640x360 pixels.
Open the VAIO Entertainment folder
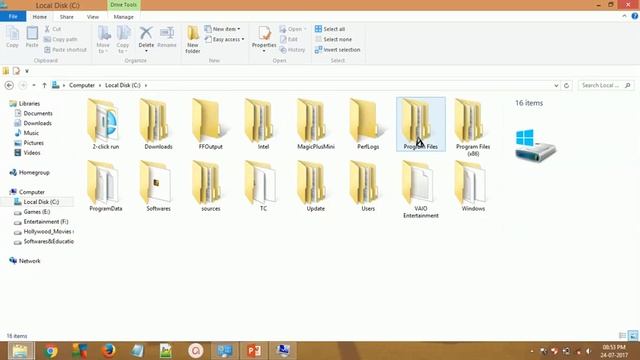pos(421,189)
